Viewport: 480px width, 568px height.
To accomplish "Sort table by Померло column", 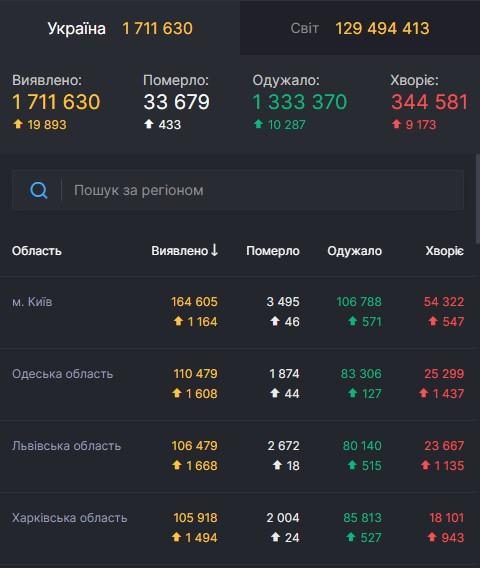I will pos(273,251).
